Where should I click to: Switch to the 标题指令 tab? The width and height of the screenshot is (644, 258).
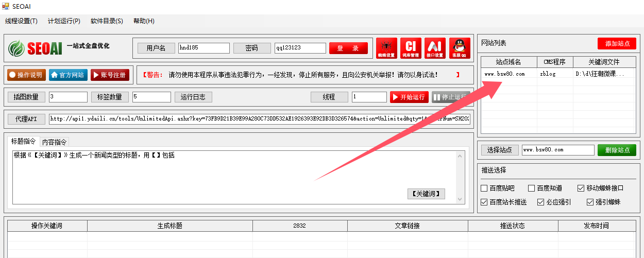[24, 141]
